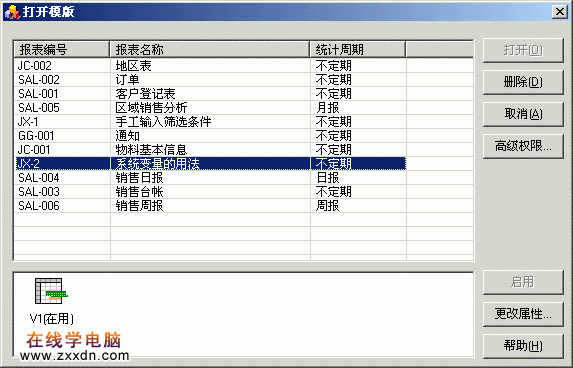This screenshot has width=573, height=368.
Task: Select the 销售周报 report
Action: (139, 206)
